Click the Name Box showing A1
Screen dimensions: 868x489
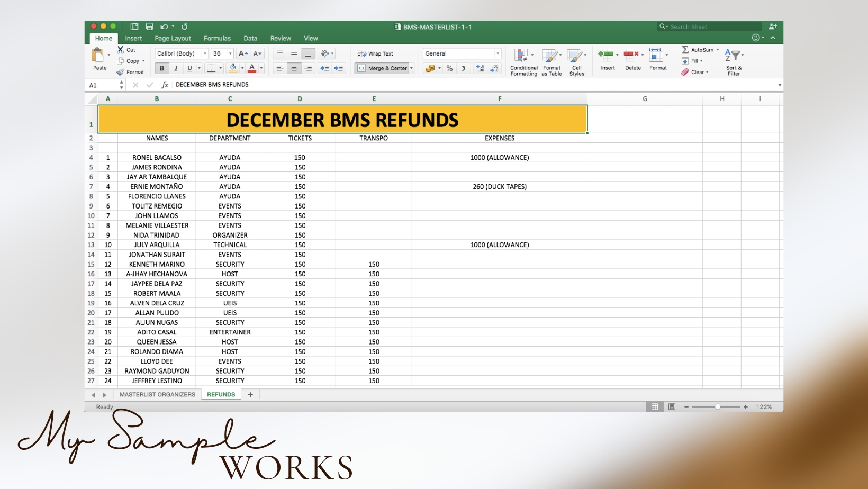point(103,85)
